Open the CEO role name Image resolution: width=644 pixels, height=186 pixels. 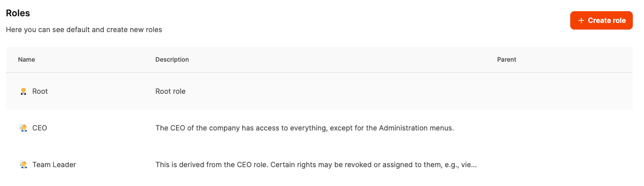(40, 128)
